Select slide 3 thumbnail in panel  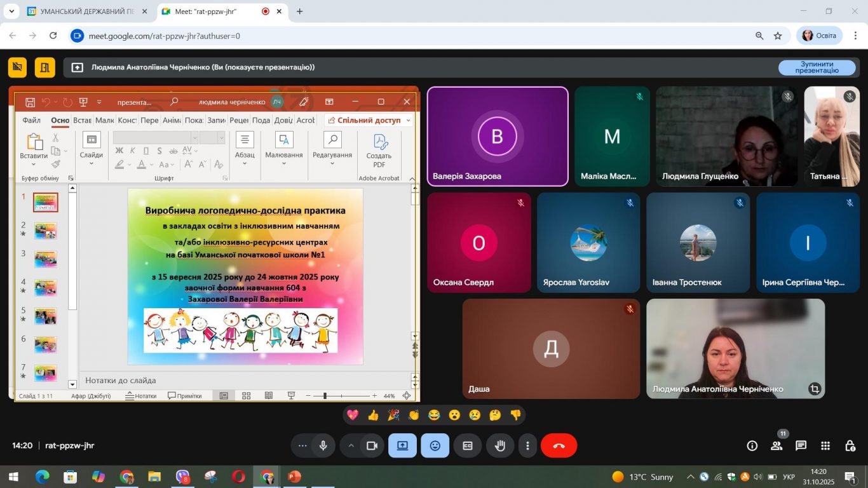click(x=45, y=259)
